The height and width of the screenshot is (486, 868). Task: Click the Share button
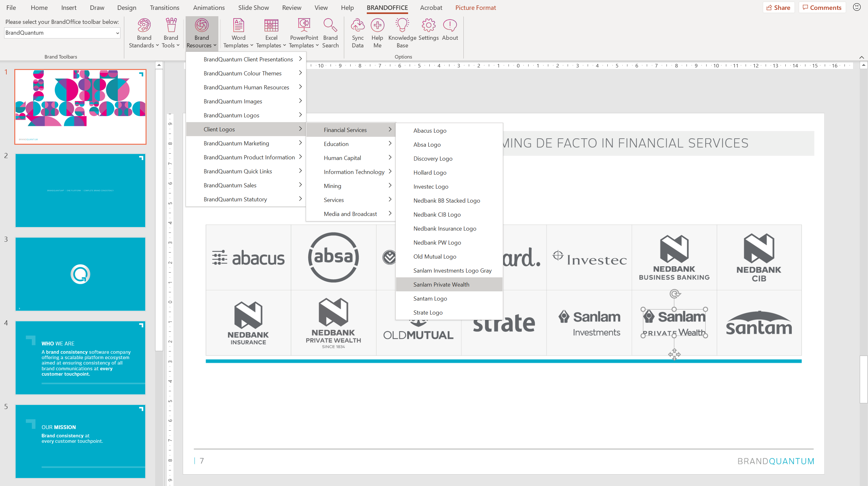(x=778, y=7)
